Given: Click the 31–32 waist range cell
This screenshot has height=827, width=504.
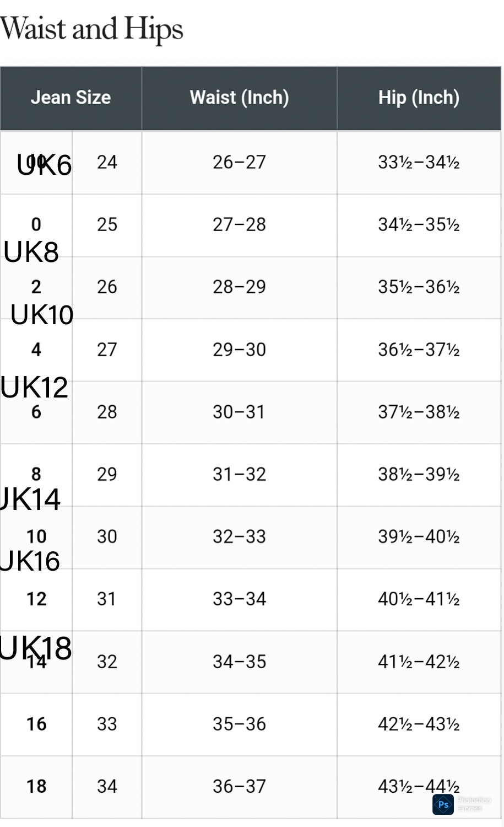Looking at the screenshot, I should click(239, 474).
